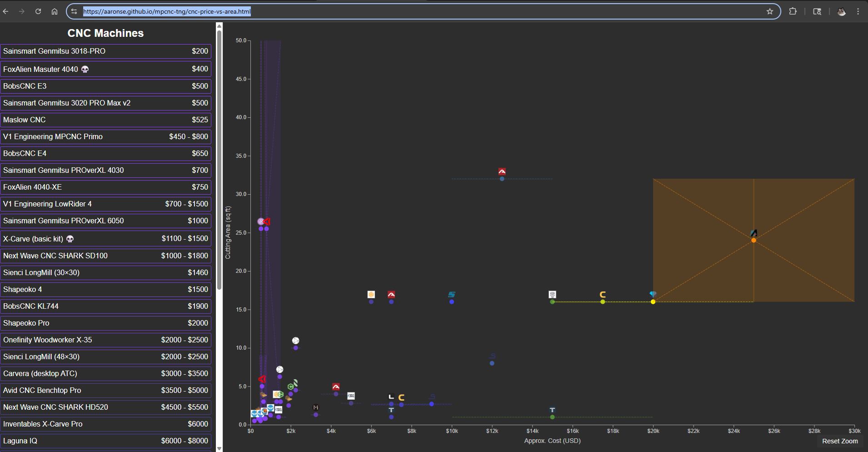Choose Shapeoko Pro from the machines list

coord(105,323)
